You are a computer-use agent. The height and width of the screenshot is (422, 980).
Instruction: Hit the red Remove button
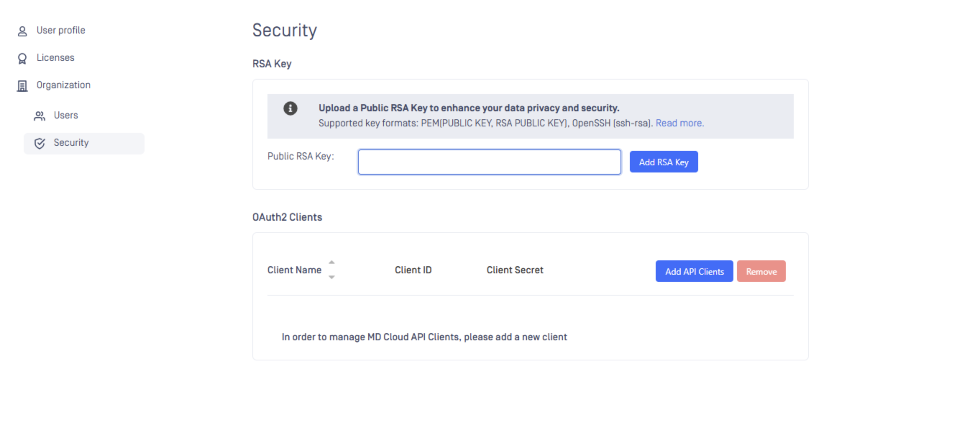coord(761,271)
